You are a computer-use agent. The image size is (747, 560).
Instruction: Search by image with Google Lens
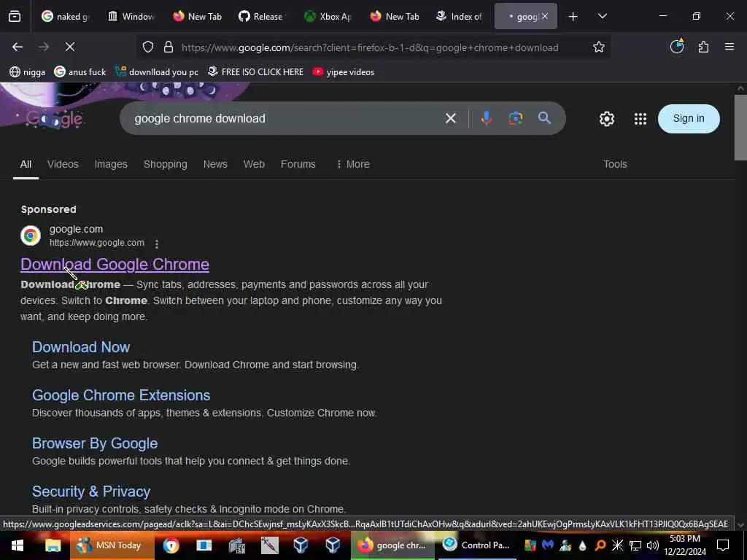[516, 118]
